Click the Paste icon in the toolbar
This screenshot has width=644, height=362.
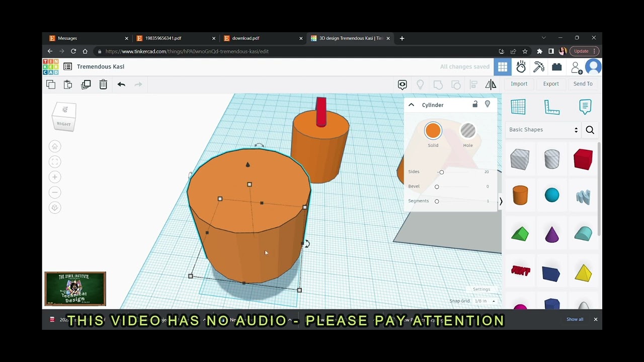68,84
